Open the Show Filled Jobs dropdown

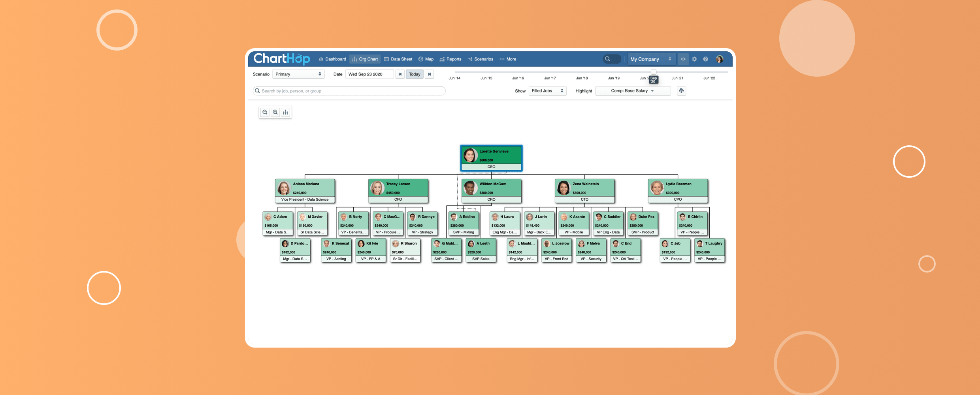(547, 91)
